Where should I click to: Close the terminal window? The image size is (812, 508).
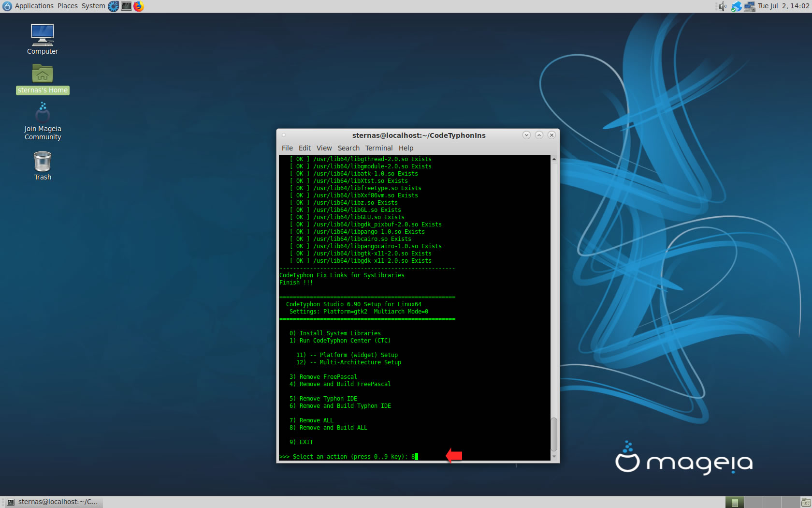coord(551,135)
